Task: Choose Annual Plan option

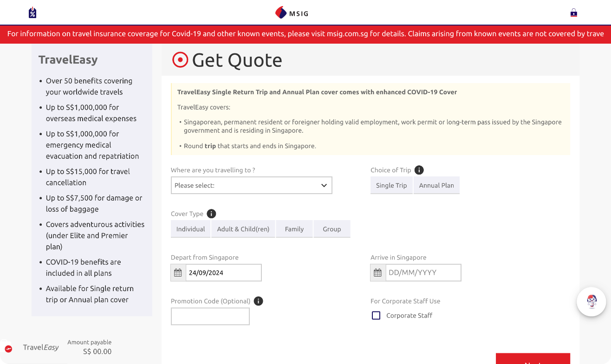Action: click(436, 185)
